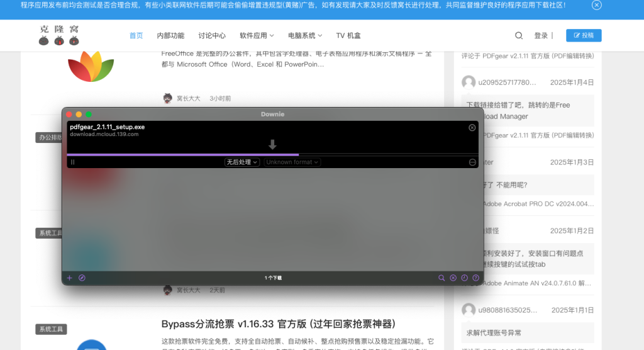Remove the pdfgear_2.1.11_setup.exe download item

click(472, 128)
